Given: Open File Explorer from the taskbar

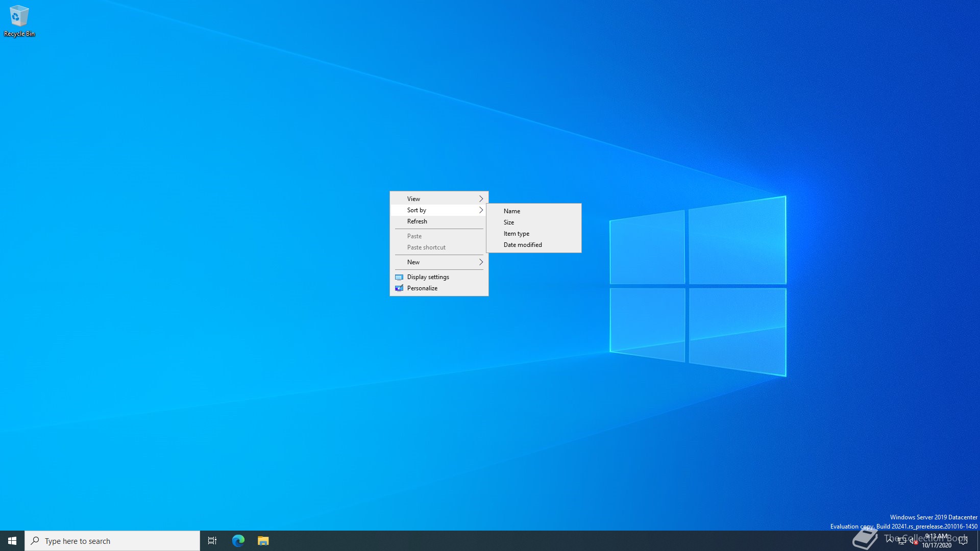Looking at the screenshot, I should tap(263, 541).
